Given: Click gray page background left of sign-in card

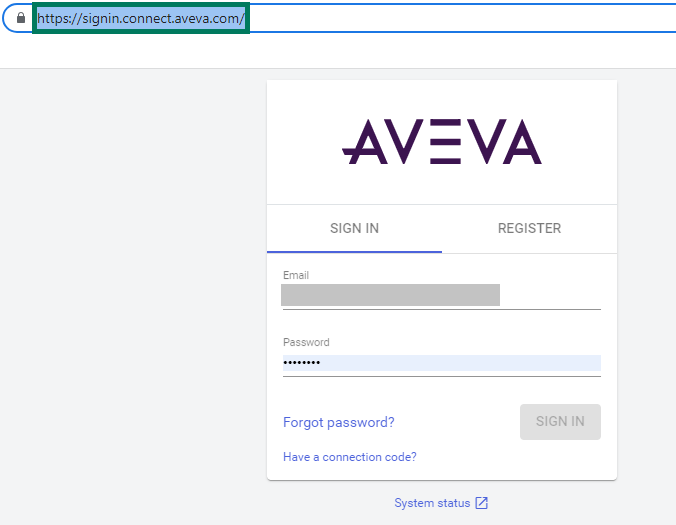Looking at the screenshot, I should 130,300.
